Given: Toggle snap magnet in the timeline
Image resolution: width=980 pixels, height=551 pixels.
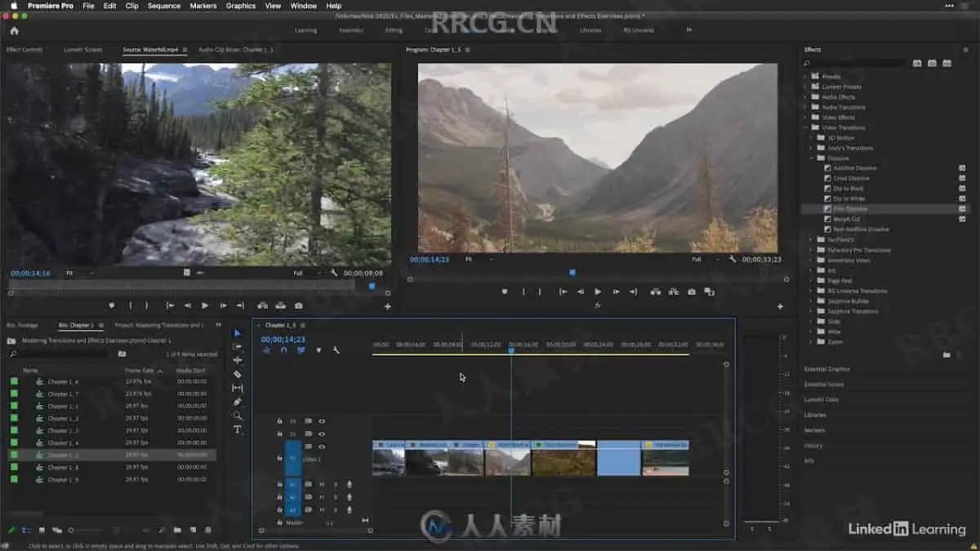Looking at the screenshot, I should coord(283,350).
